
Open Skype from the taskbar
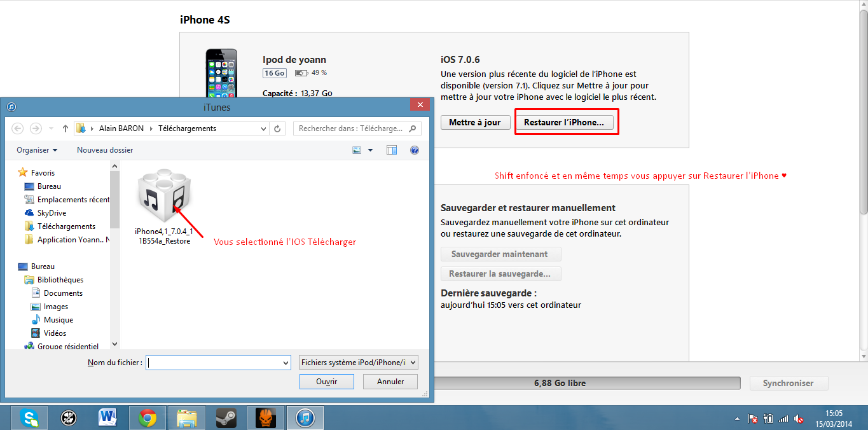pyautogui.click(x=29, y=418)
